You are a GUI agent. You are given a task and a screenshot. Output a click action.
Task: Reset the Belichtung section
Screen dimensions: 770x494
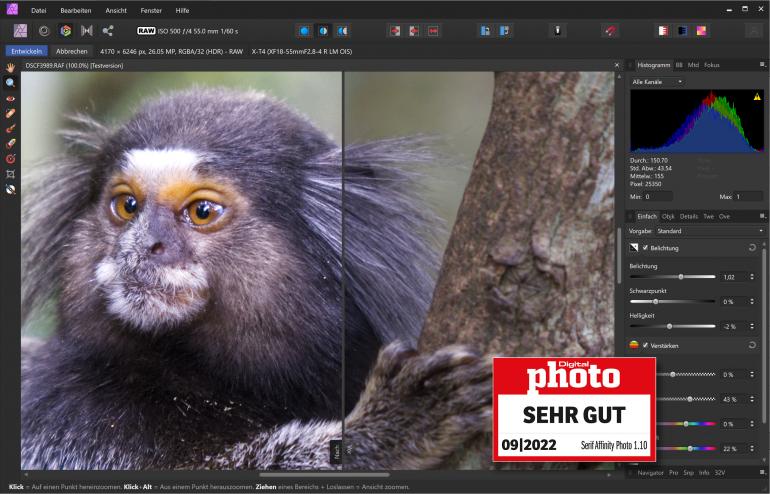pos(752,247)
